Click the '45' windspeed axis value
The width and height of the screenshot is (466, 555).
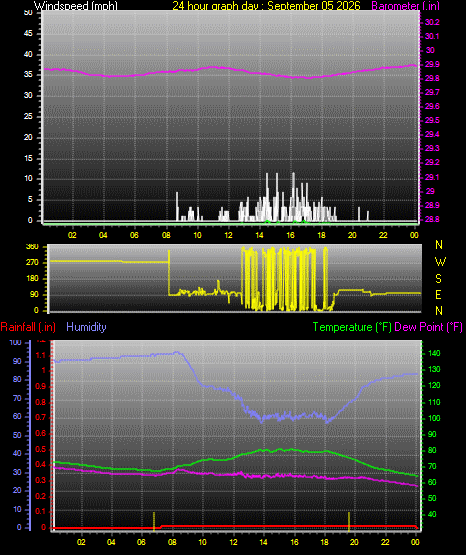coord(28,34)
